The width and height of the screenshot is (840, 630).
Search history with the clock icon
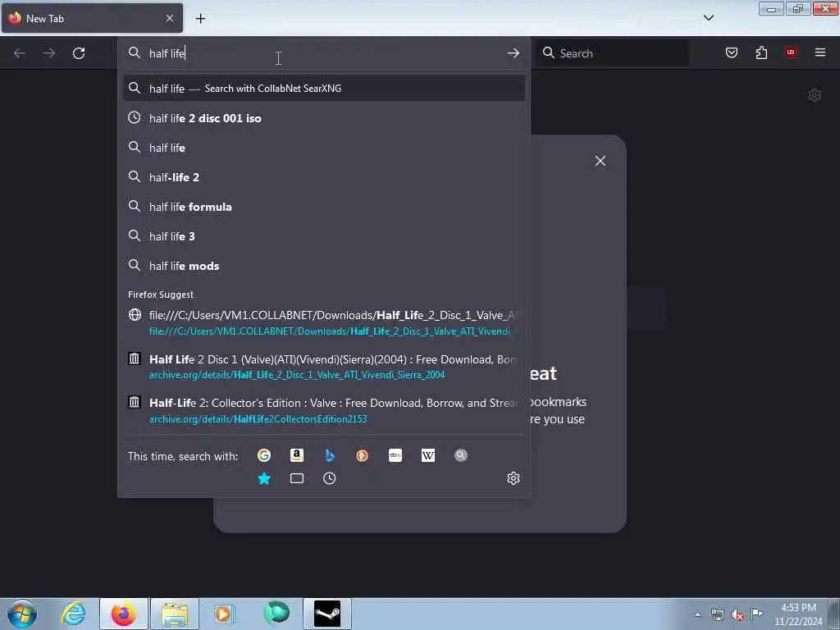(x=330, y=478)
